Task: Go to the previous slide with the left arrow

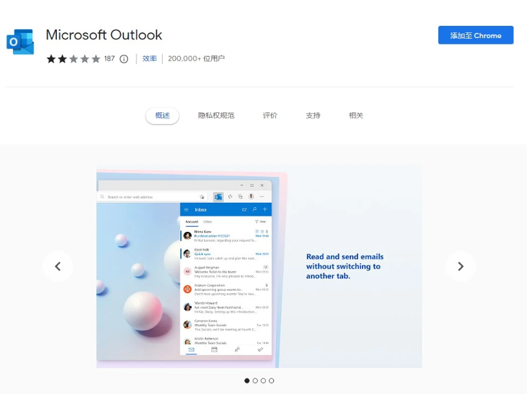Action: click(x=58, y=266)
